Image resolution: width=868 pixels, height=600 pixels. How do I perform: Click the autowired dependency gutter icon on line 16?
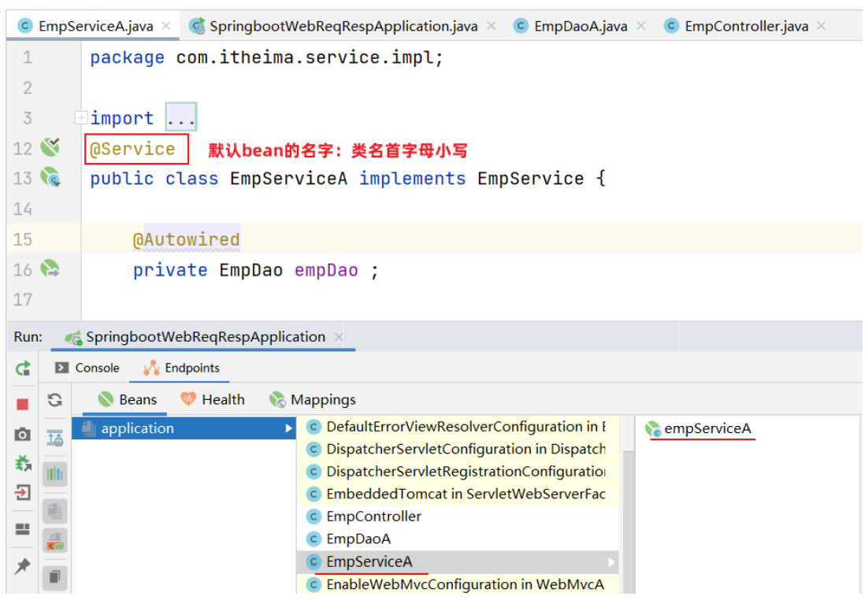(50, 269)
